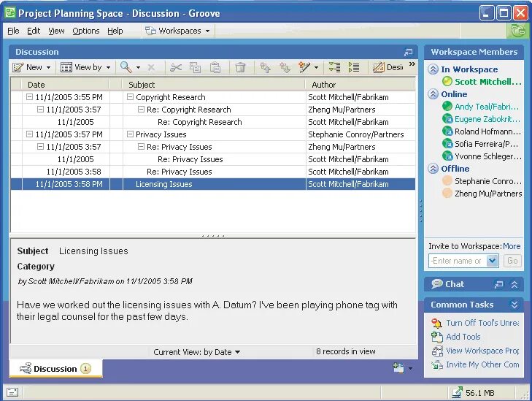Select Sofia Ferreira online member

480,144
